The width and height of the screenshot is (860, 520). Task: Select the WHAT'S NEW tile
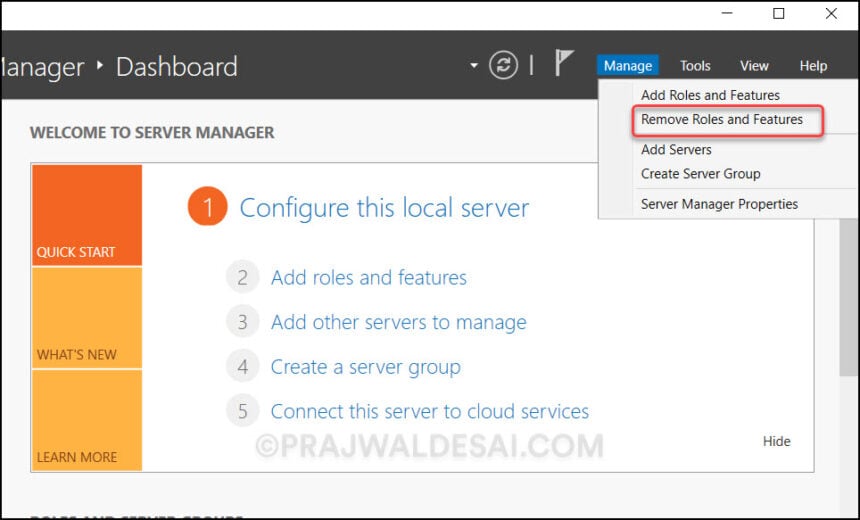[87, 318]
